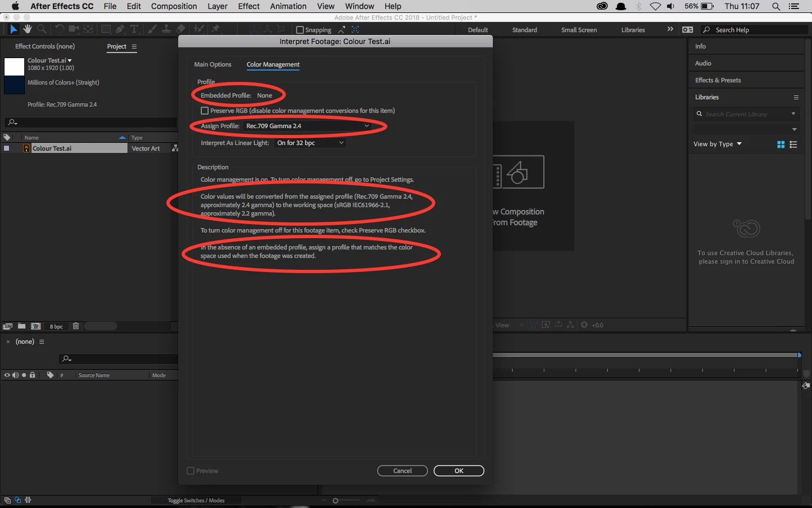Open the Project panel hamburger menu

coord(134,46)
